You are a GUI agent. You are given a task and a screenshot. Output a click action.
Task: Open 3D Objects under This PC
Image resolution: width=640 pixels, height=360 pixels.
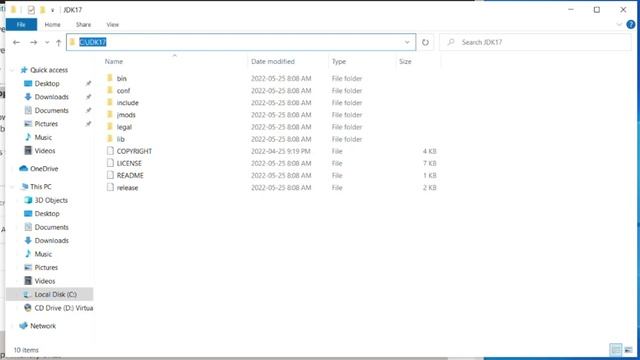[x=51, y=200]
